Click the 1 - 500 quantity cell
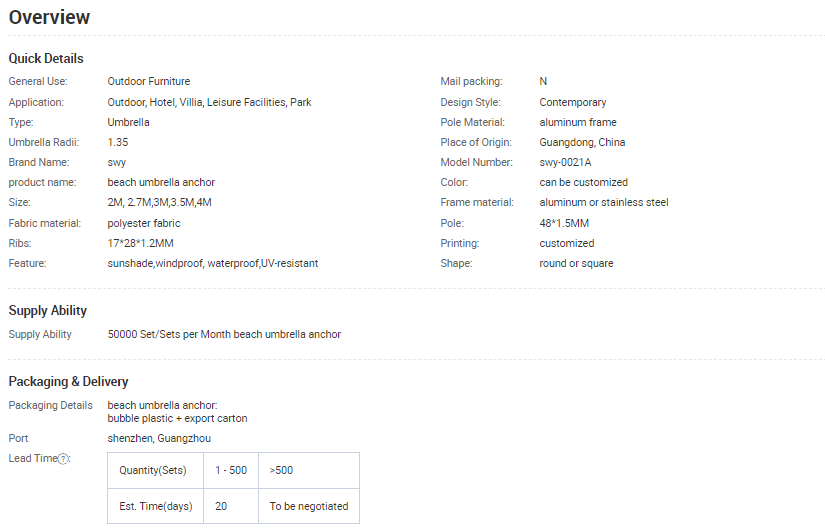This screenshot has height=532, width=825. tap(231, 470)
